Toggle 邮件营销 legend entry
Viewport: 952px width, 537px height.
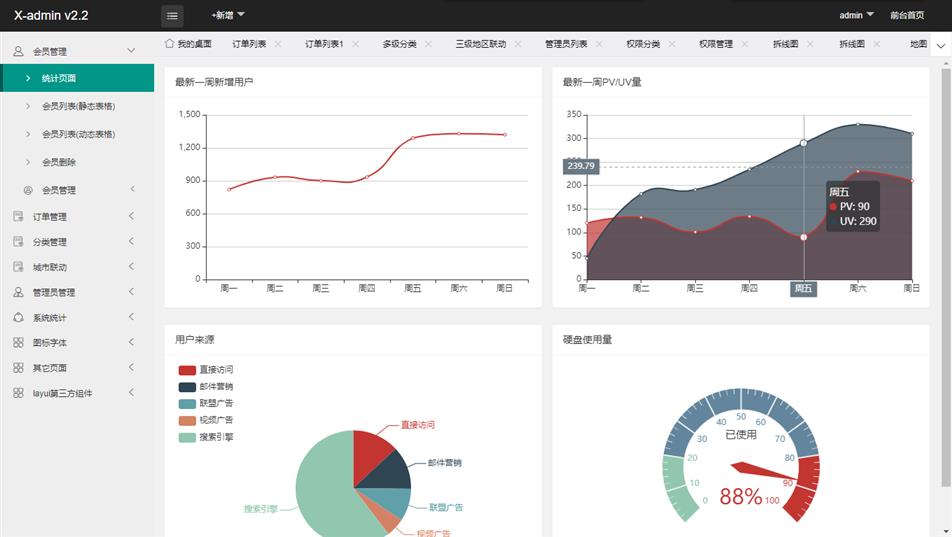click(206, 386)
